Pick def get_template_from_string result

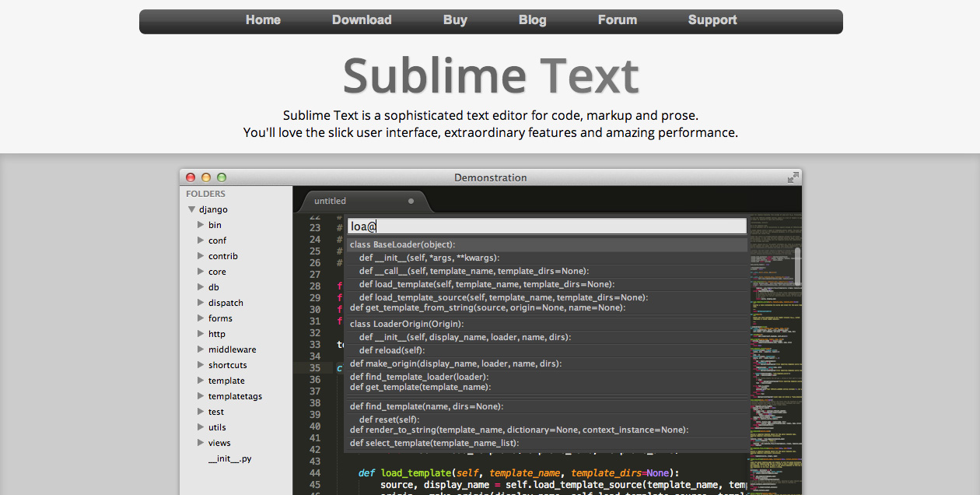[x=546, y=307]
